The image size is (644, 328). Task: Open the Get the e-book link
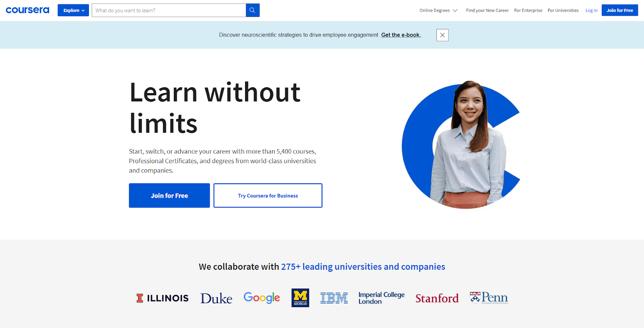tap(401, 35)
